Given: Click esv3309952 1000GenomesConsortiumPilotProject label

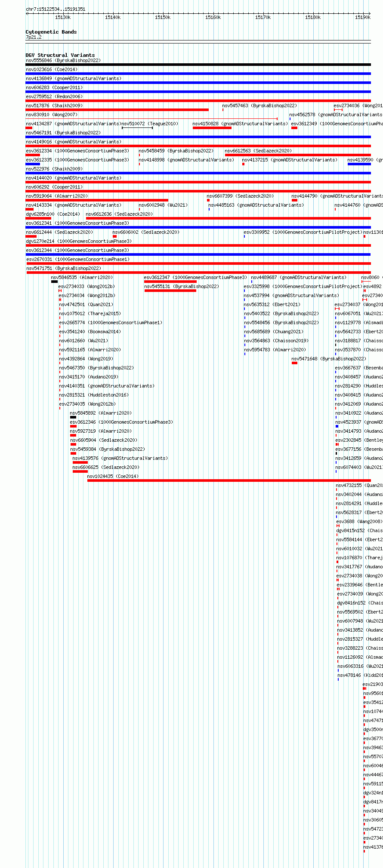Looking at the screenshot, I should (303, 232).
